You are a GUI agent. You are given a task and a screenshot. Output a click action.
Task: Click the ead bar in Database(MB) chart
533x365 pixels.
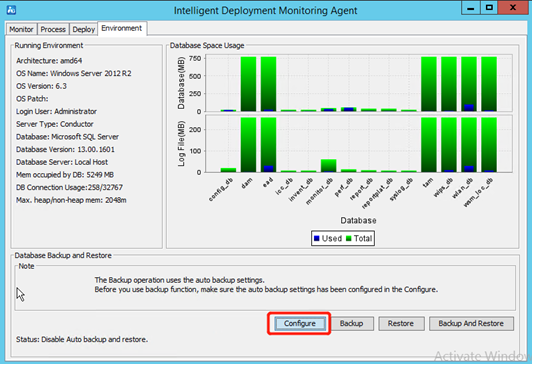tap(269, 84)
